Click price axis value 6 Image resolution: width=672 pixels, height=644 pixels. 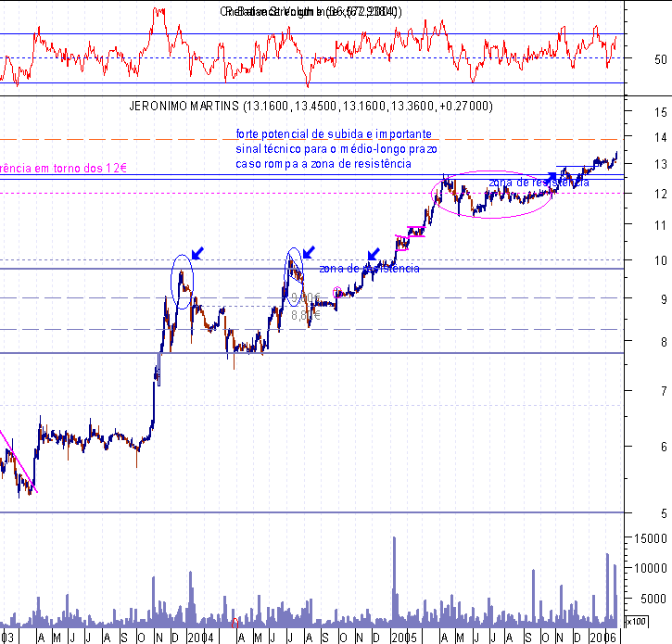664,447
